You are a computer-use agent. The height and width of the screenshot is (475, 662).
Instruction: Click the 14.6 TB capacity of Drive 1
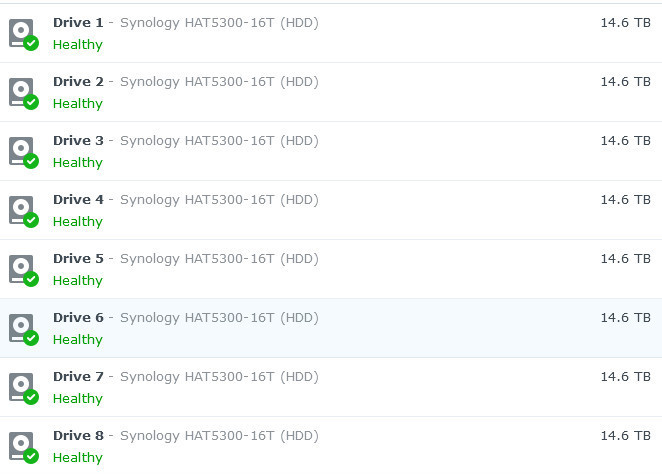pos(625,22)
